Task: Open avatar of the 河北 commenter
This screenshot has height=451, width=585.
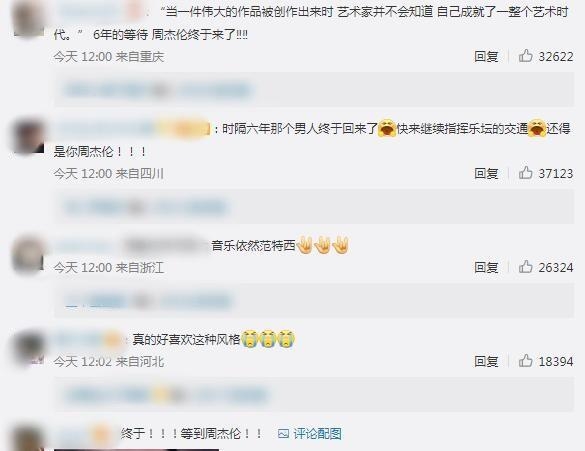Action: coord(28,349)
